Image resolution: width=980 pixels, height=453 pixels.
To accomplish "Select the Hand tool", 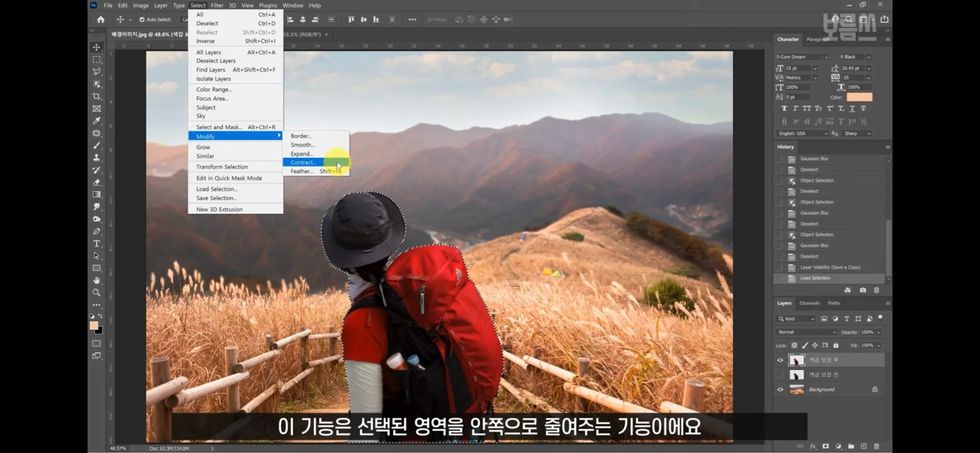I will 96,280.
